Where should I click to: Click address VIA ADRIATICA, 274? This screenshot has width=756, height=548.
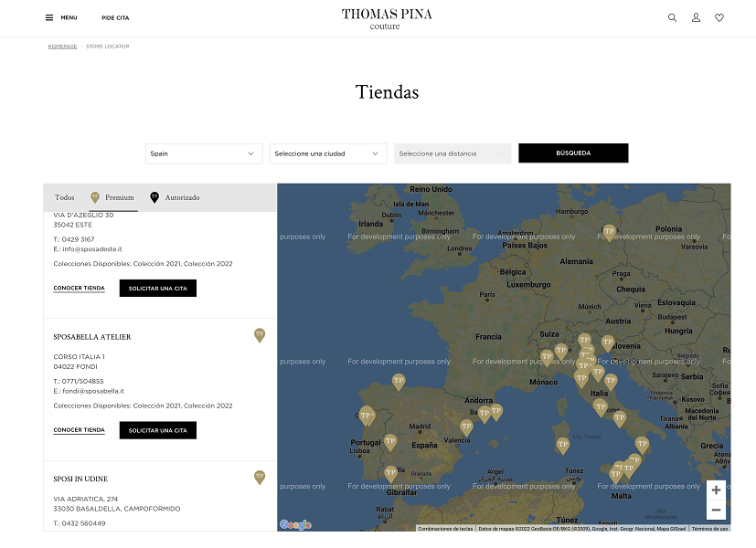pyautogui.click(x=85, y=499)
